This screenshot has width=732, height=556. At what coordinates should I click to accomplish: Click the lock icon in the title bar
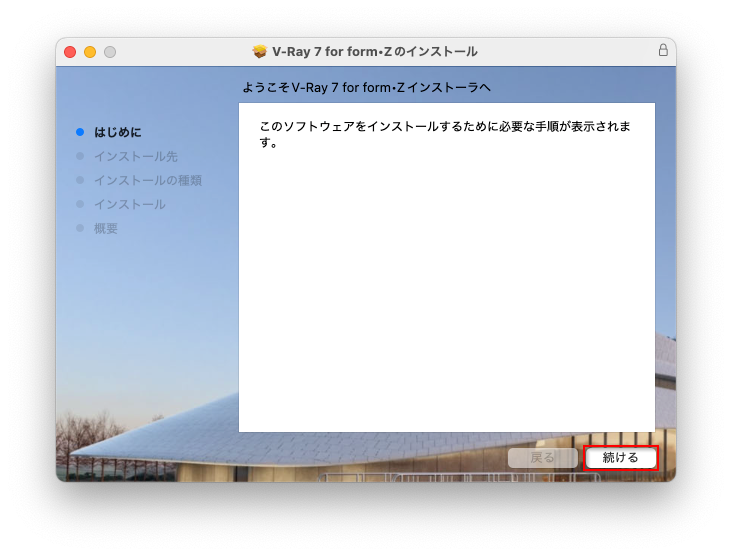click(x=663, y=50)
